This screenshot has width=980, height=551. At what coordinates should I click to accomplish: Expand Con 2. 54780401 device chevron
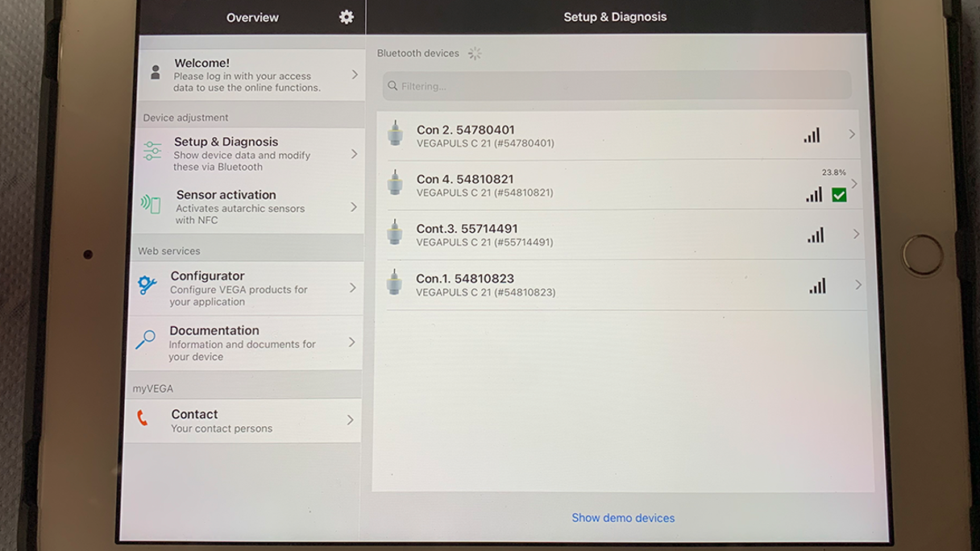pos(852,135)
